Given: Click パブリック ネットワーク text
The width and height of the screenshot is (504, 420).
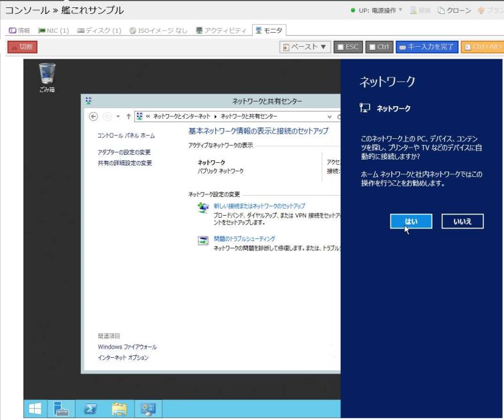Looking at the screenshot, I should click(x=221, y=171).
